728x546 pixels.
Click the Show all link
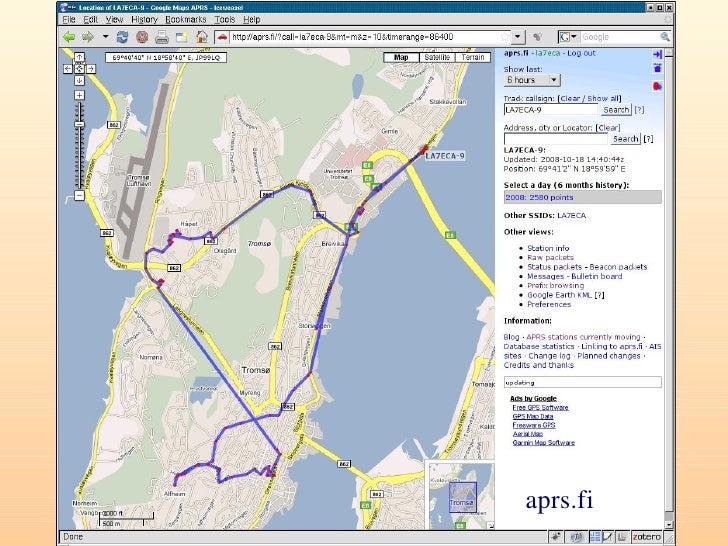603,98
